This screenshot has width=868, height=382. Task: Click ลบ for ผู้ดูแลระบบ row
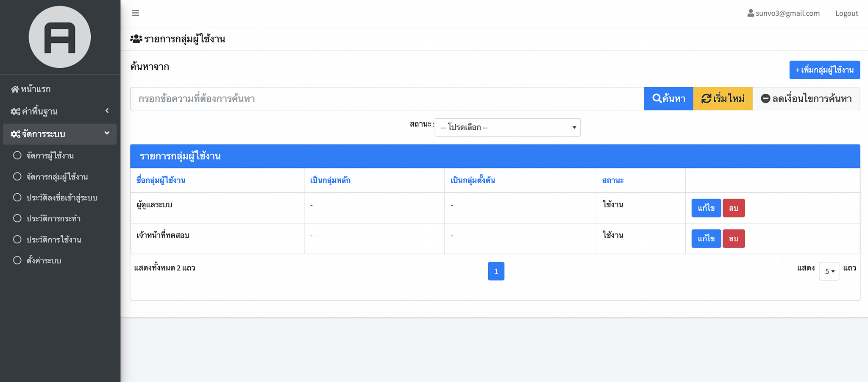click(734, 208)
